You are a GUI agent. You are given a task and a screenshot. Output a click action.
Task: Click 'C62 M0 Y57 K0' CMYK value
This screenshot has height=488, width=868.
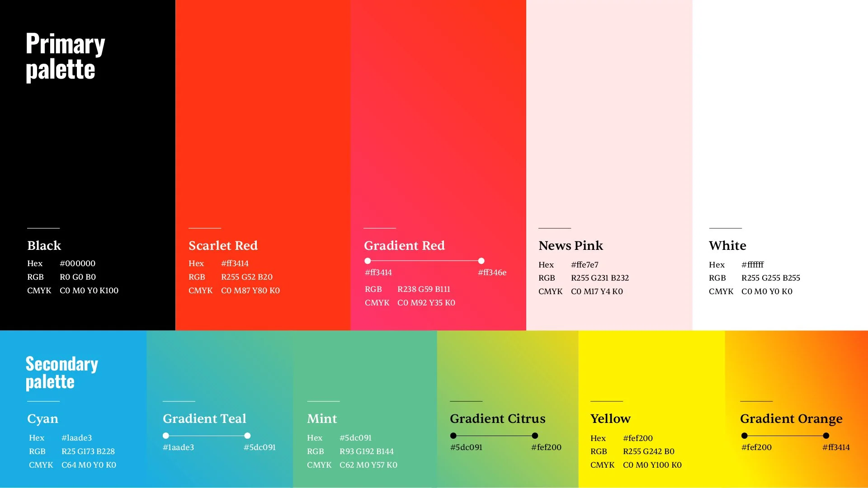[368, 465]
